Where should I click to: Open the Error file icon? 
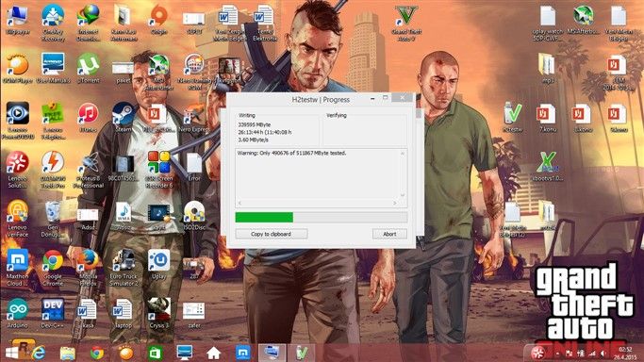[194, 167]
